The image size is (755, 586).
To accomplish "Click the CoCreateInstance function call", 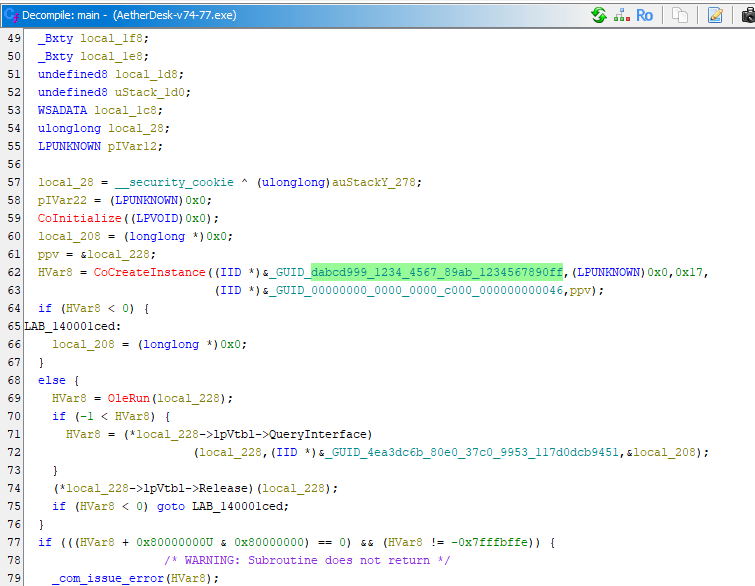I will coord(143,272).
